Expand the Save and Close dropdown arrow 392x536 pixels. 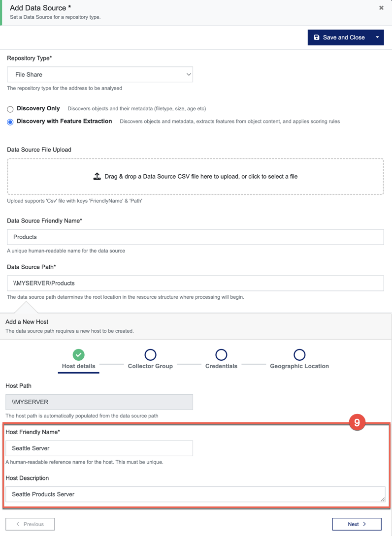pyautogui.click(x=376, y=37)
